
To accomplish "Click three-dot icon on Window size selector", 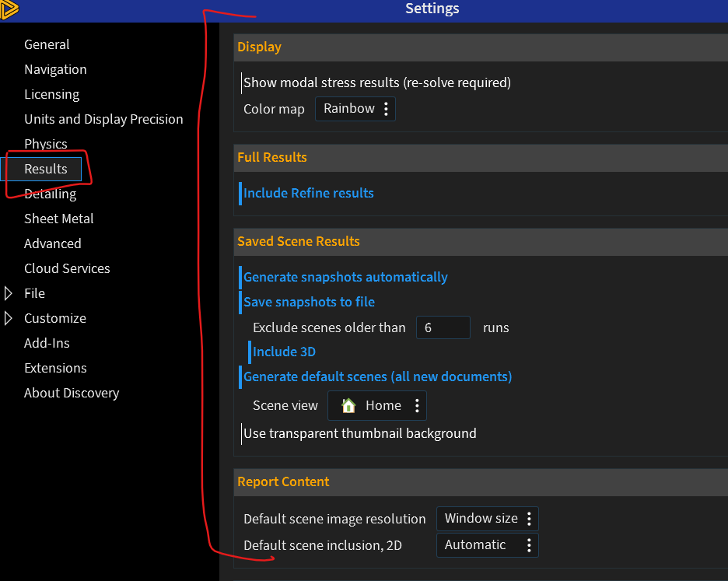I will [529, 519].
